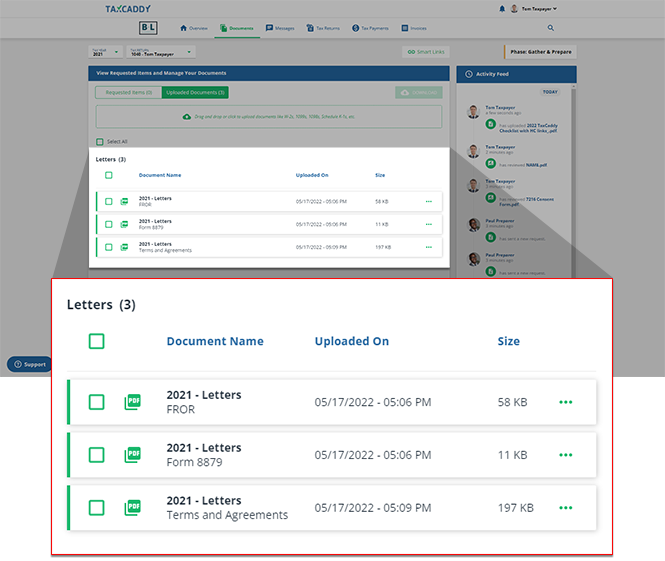Click the TaxCaddy logo
665x561 pixels.
click(130, 9)
